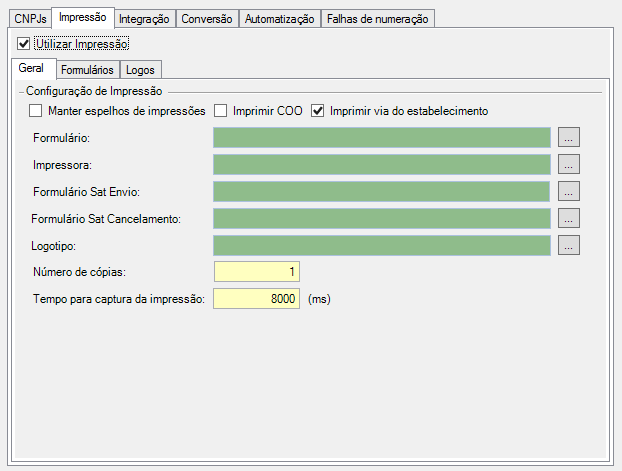Screen dimensions: 622x471
Task: Click browse button next to Impressora field
Action: click(x=568, y=164)
